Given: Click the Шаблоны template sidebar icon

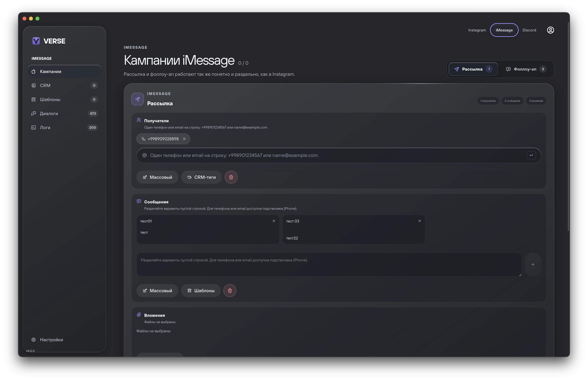Looking at the screenshot, I should coord(34,99).
